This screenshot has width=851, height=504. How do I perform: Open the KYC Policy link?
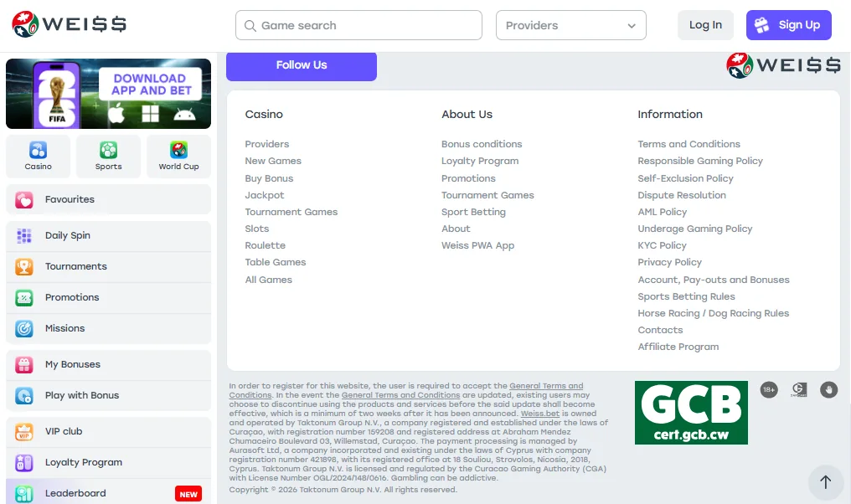pos(663,246)
